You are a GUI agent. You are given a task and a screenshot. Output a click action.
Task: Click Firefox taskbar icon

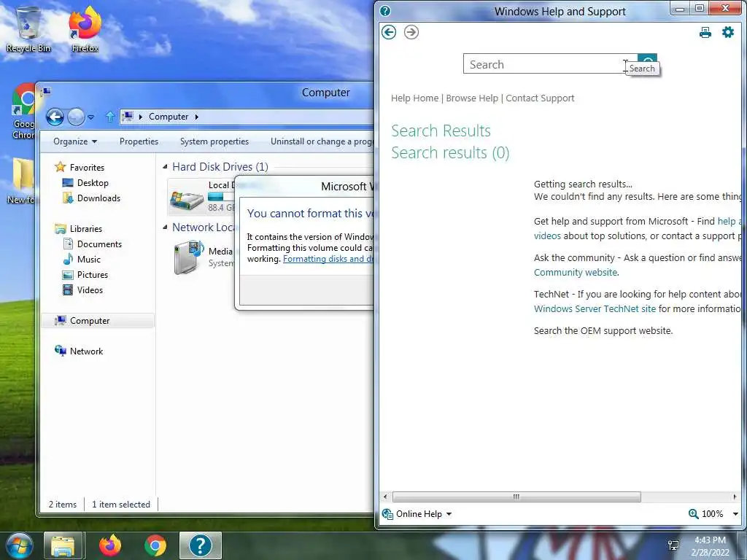tap(110, 545)
